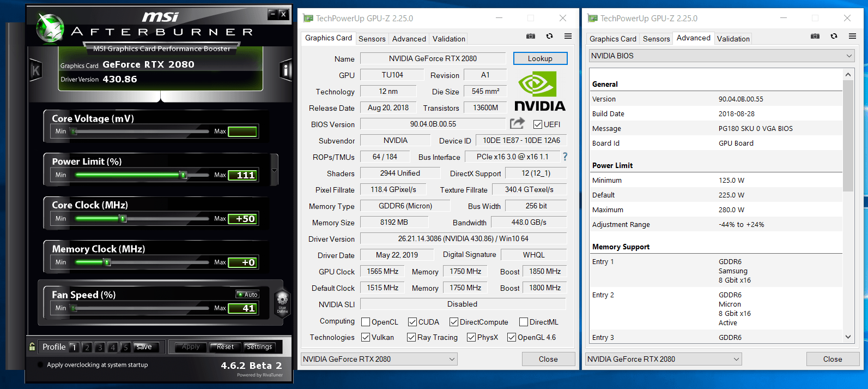868x389 pixels.
Task: Toggle the OpenCL checkbox
Action: pos(366,322)
